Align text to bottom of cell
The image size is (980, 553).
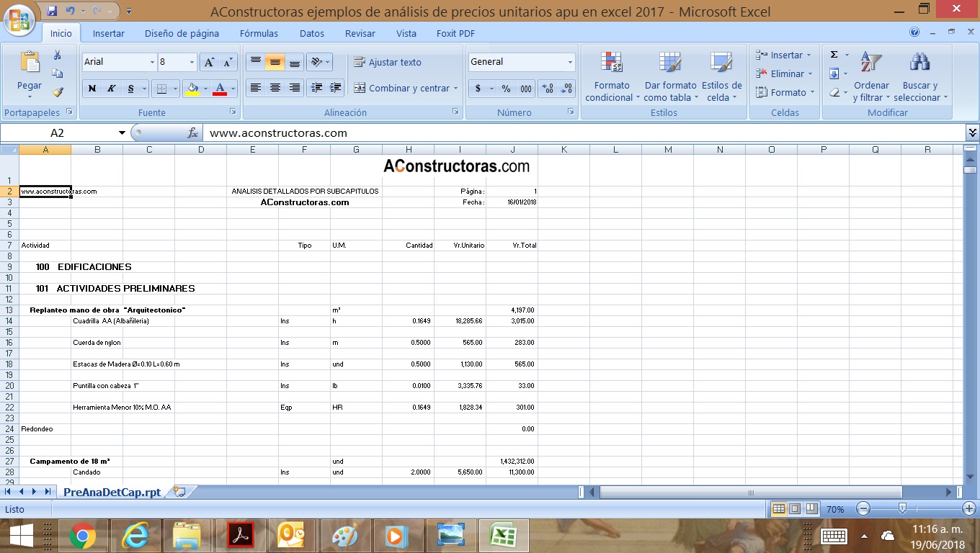pos(294,62)
